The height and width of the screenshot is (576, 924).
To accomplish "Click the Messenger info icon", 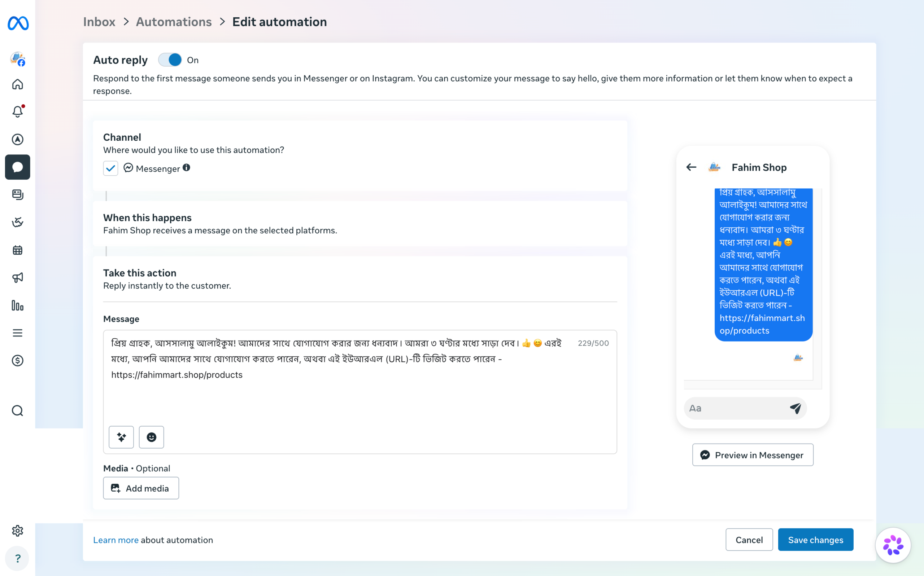I will click(186, 168).
